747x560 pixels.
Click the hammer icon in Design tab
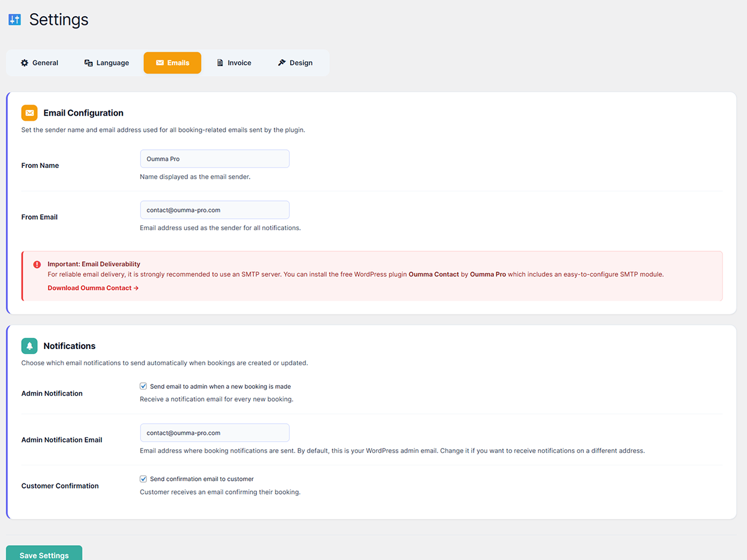pyautogui.click(x=281, y=63)
